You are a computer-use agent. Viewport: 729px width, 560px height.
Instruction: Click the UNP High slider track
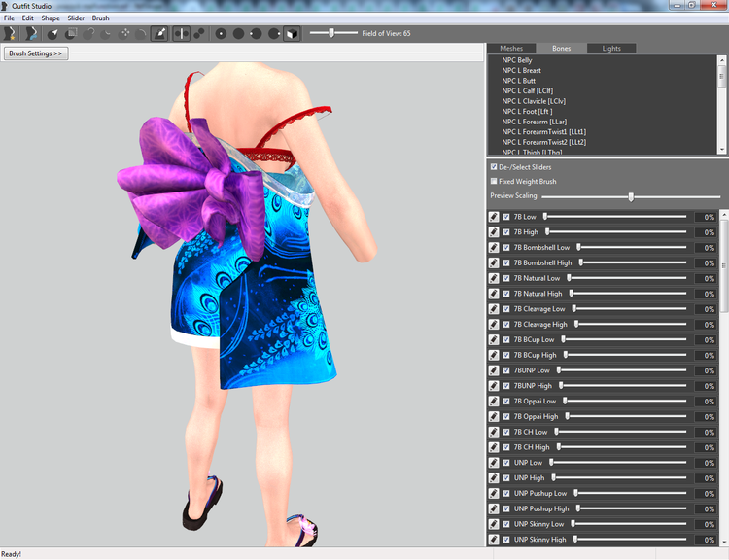(x=619, y=477)
